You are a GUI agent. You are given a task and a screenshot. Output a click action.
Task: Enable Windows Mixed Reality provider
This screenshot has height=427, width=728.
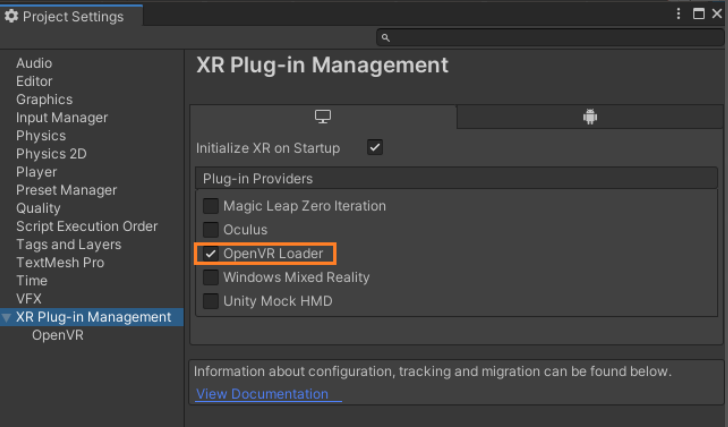tap(211, 278)
